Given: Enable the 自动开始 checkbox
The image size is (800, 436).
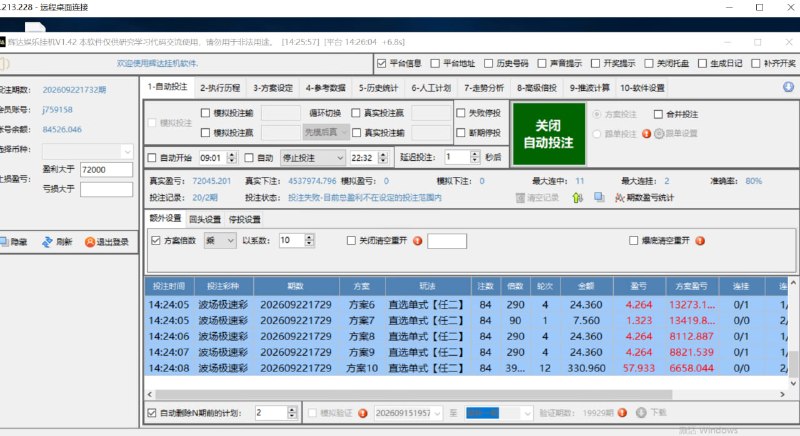Looking at the screenshot, I should pos(152,158).
